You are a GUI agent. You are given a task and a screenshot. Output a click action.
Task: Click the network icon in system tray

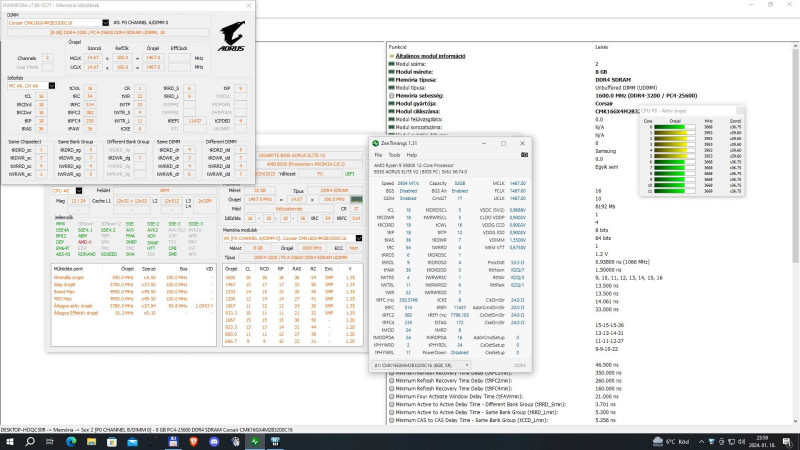click(731, 442)
